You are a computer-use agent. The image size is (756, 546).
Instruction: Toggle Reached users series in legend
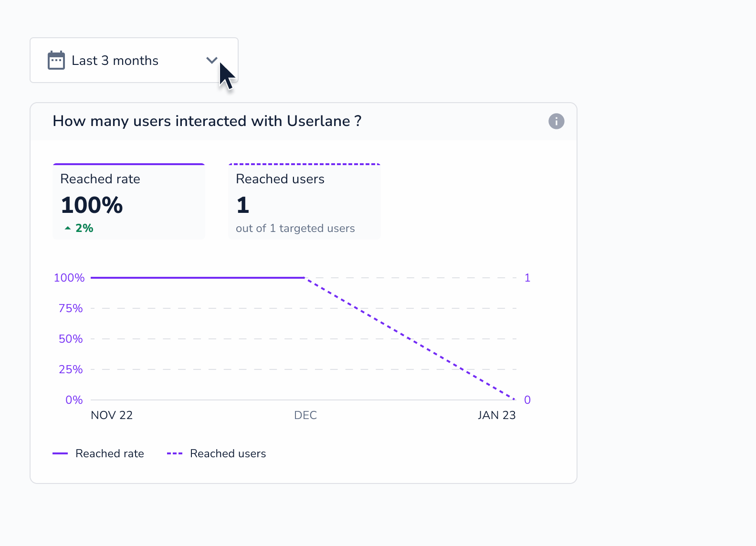(x=217, y=453)
